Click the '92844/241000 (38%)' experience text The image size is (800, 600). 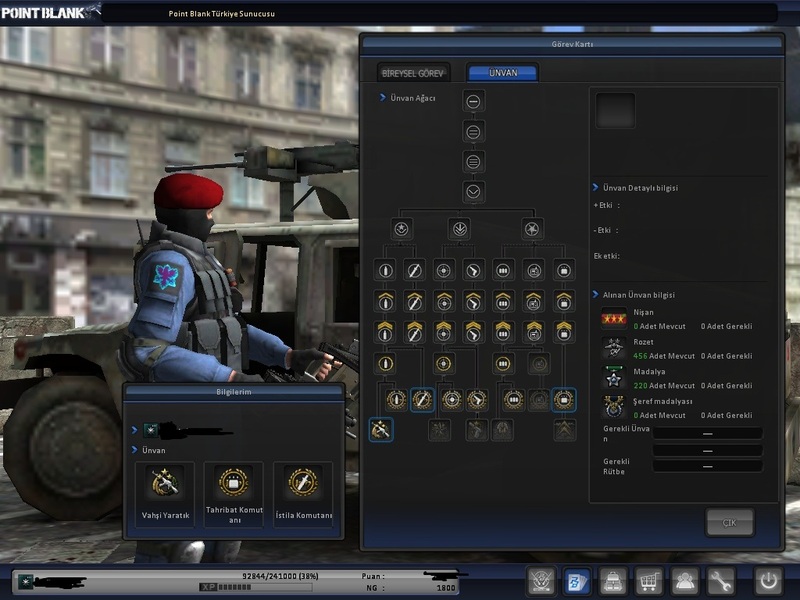click(280, 576)
